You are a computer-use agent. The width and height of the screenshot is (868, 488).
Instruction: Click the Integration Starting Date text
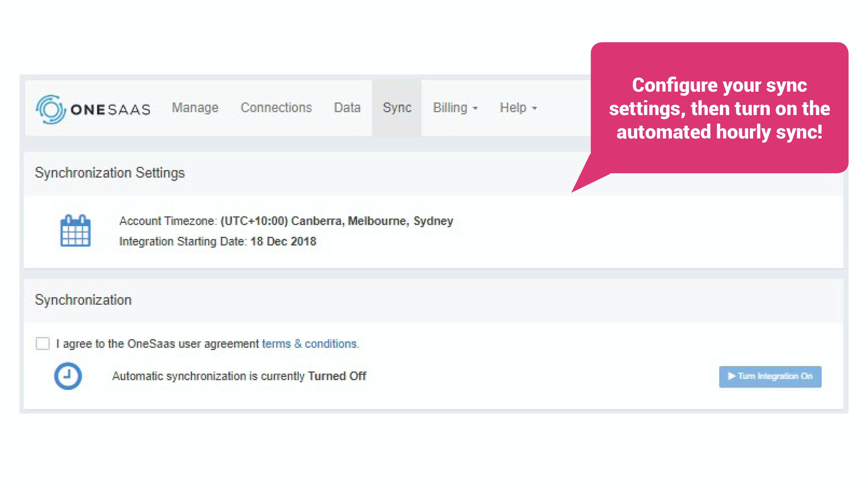[x=218, y=242]
